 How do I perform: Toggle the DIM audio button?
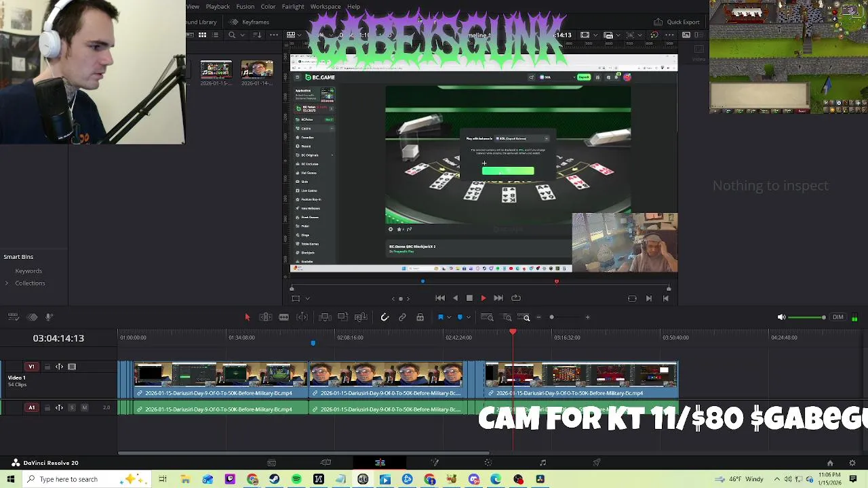click(838, 317)
